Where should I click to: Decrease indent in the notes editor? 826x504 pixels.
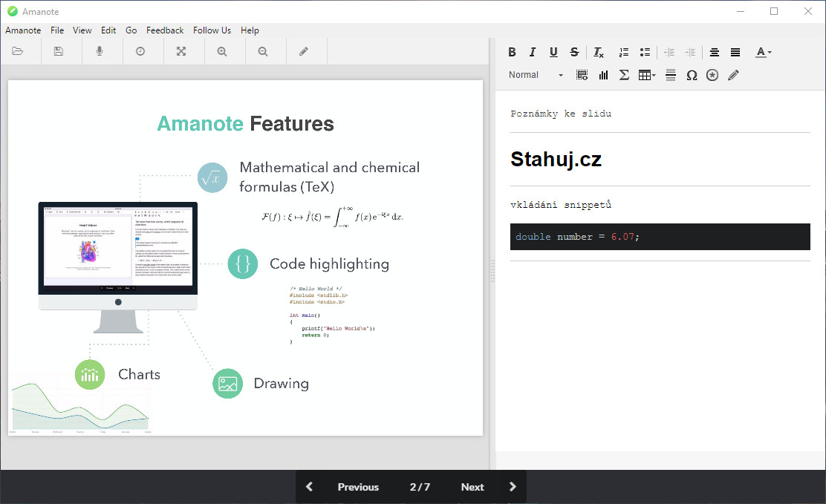pyautogui.click(x=669, y=52)
